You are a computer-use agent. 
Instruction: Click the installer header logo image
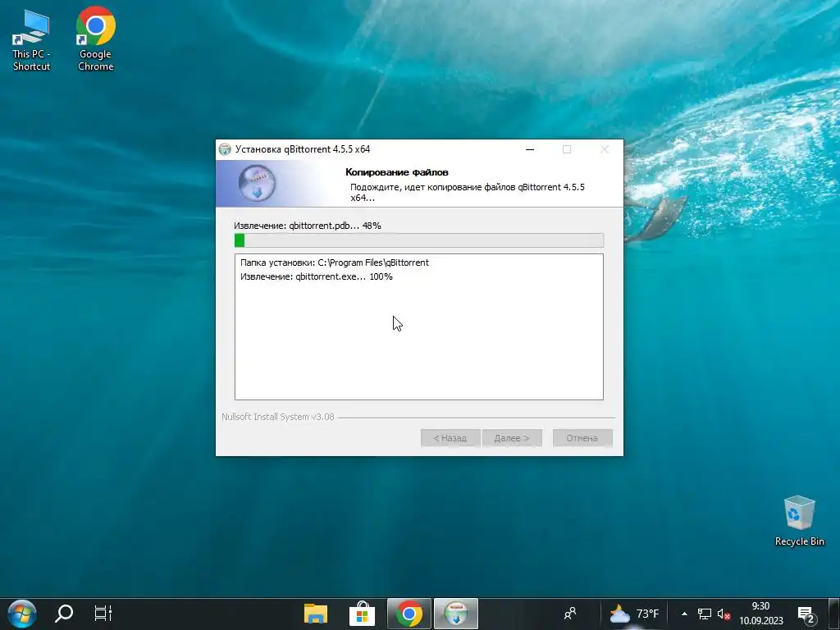coord(257,183)
